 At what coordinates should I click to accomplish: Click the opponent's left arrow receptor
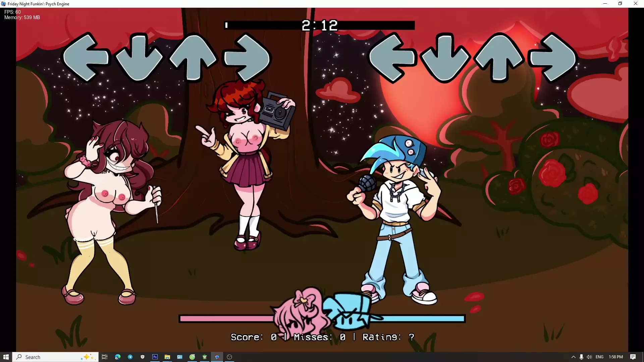point(86,58)
